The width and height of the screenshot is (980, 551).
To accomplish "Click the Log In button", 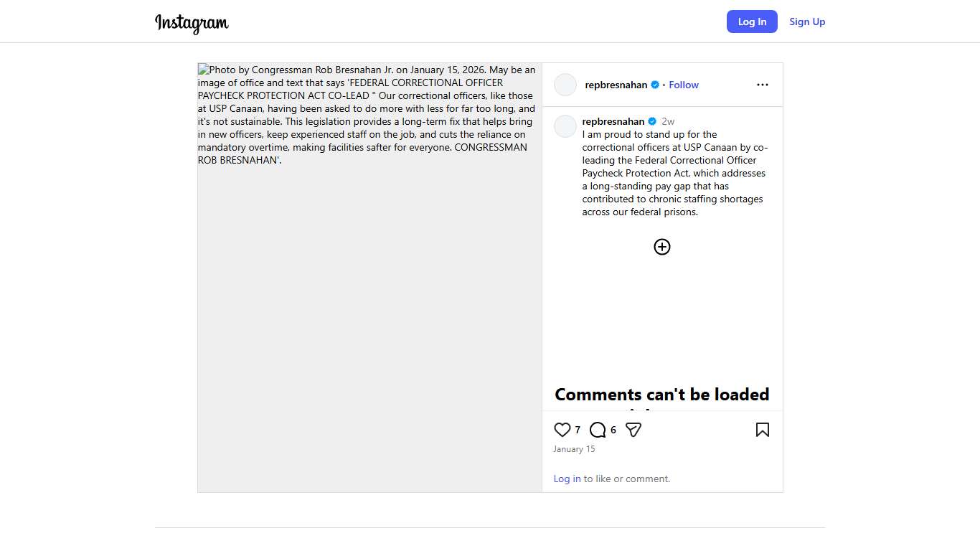I will (752, 22).
